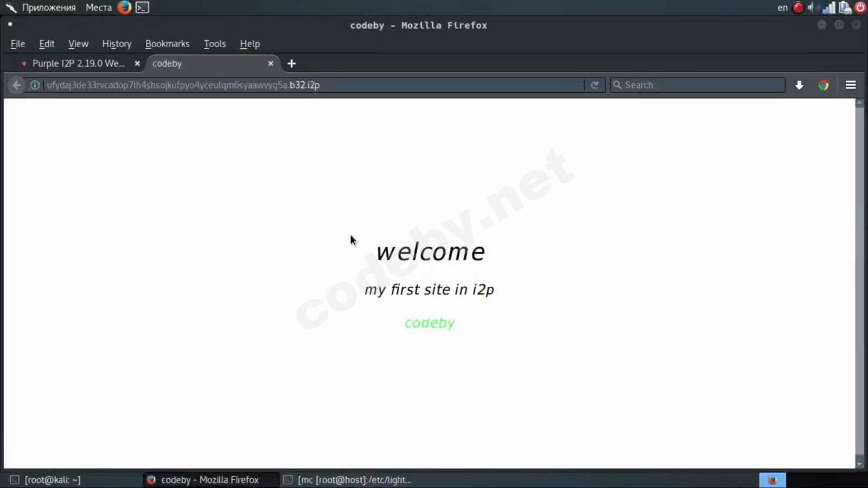
Task: View site information via address bar icon
Action: point(34,85)
